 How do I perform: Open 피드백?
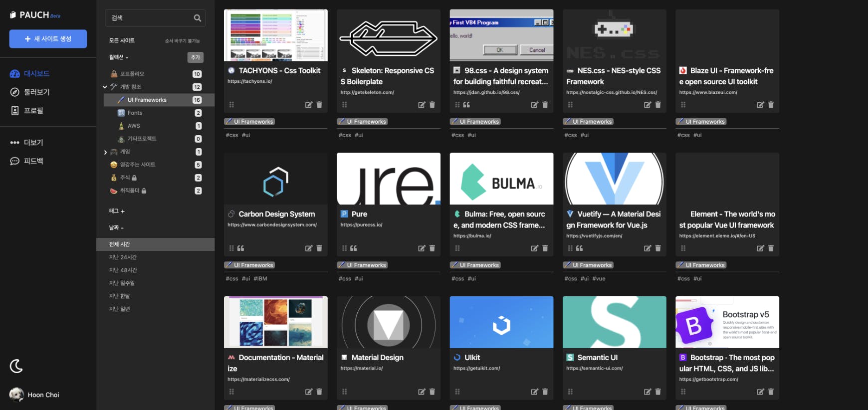tap(27, 161)
